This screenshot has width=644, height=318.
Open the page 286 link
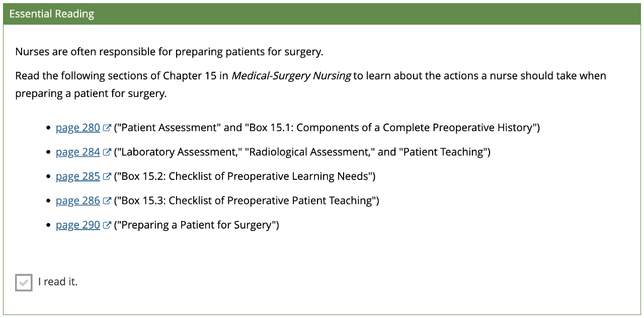coord(78,200)
